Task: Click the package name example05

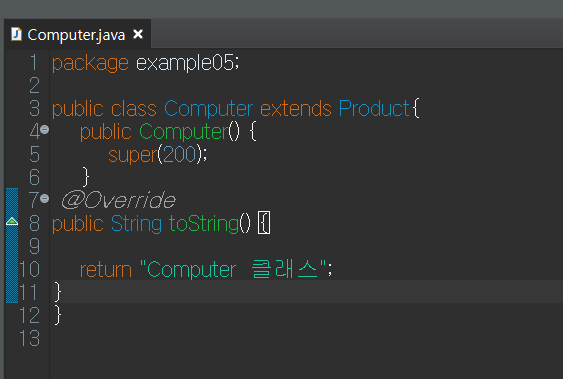Action: pos(185,63)
